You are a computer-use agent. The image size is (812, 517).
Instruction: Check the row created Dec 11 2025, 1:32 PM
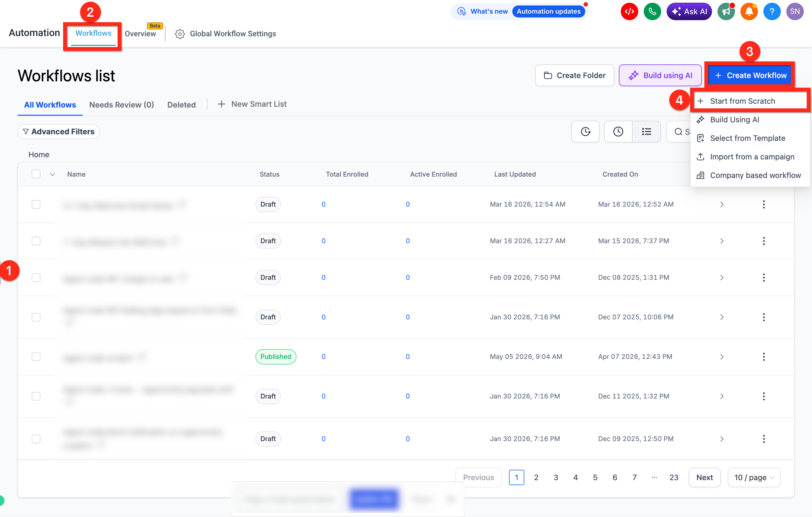pos(36,396)
